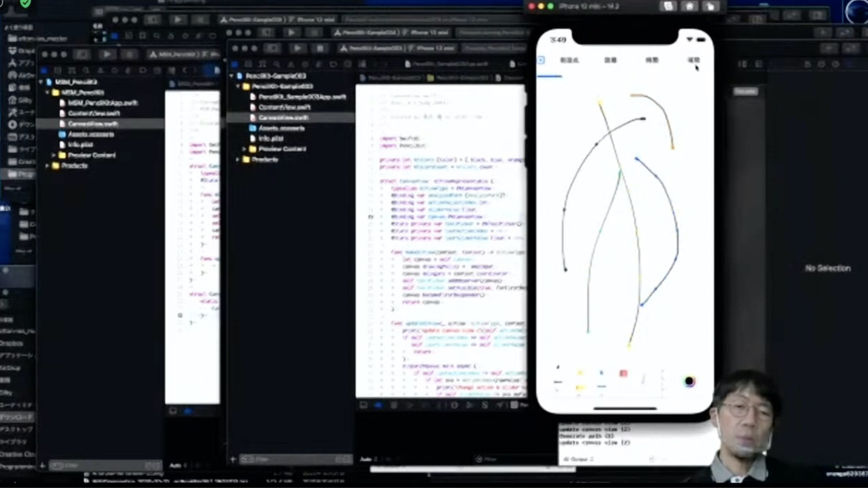
Task: Click the simulator rotate icon
Action: pyautogui.click(x=710, y=7)
